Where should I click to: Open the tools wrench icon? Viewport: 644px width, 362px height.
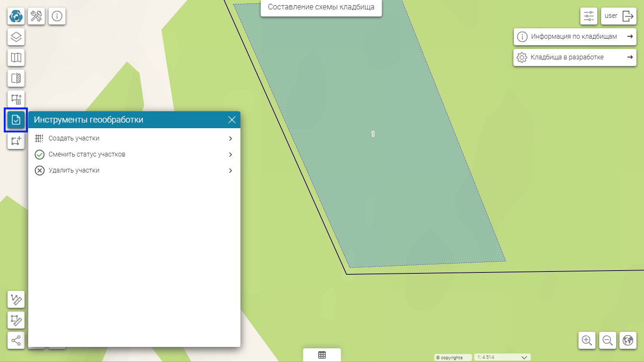tap(36, 16)
